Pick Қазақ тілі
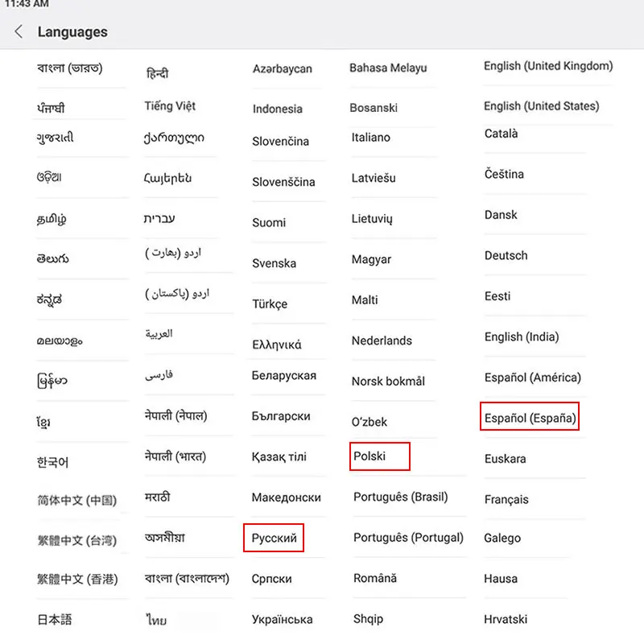This screenshot has width=644, height=644. tap(279, 456)
